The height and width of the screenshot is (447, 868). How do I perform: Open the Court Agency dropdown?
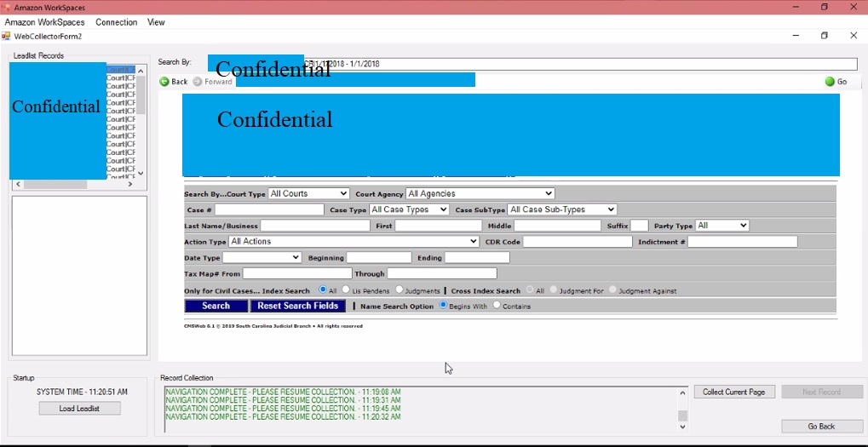click(x=480, y=193)
